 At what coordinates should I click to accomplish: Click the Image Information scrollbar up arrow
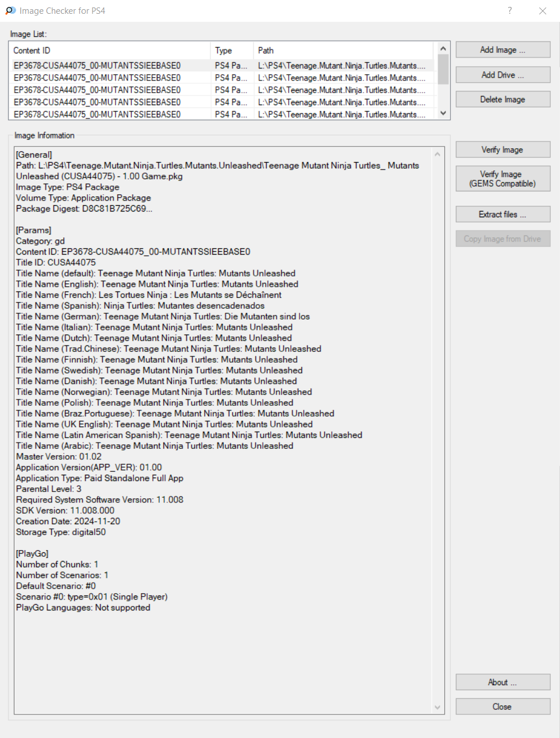pyautogui.click(x=438, y=154)
